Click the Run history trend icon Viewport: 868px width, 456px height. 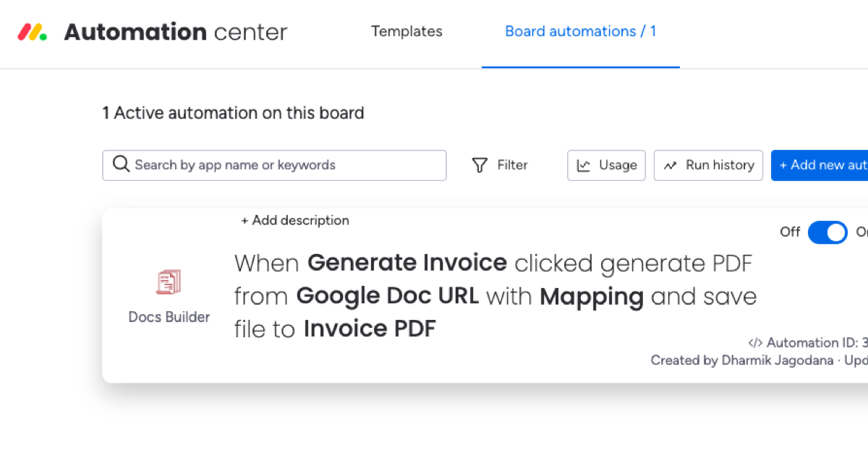click(671, 165)
